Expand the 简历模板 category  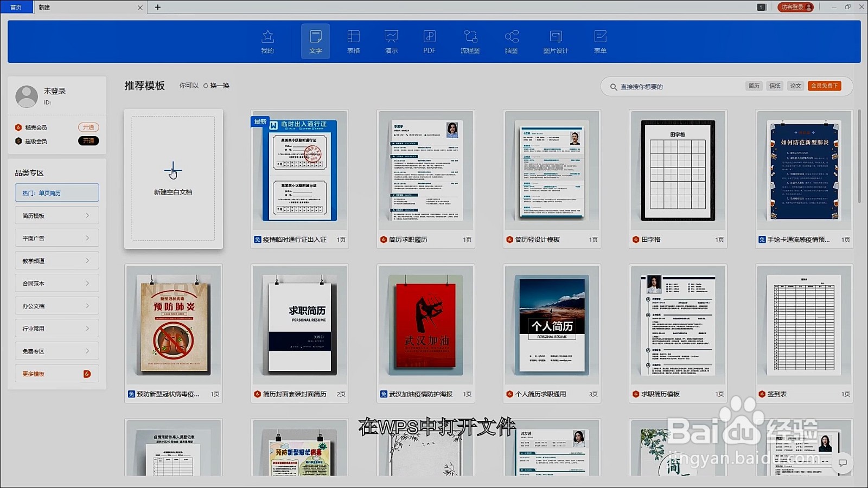56,215
